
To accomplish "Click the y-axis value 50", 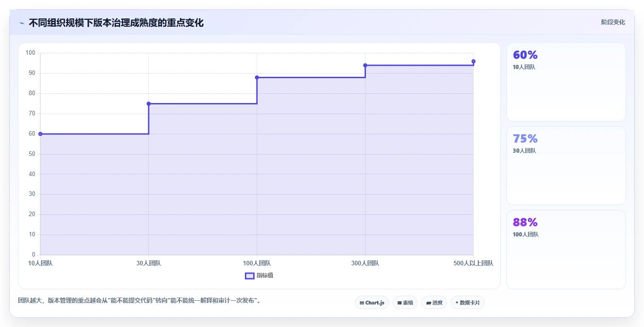I will [32, 154].
